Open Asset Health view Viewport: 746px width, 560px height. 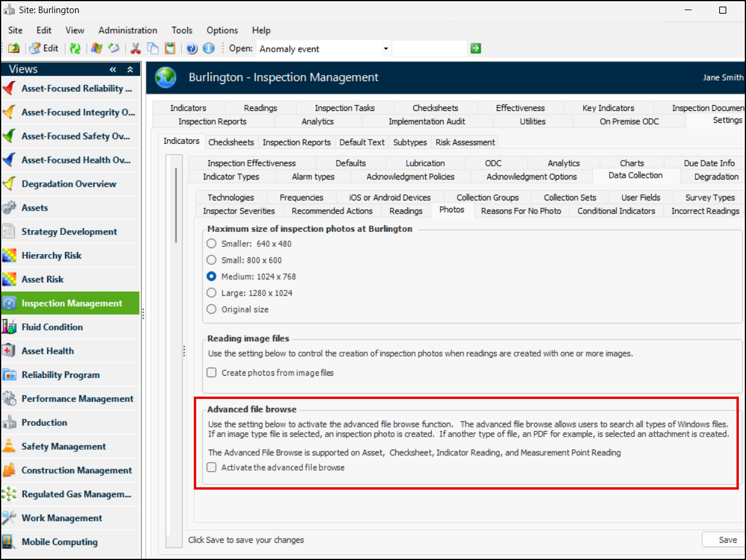pyautogui.click(x=70, y=351)
